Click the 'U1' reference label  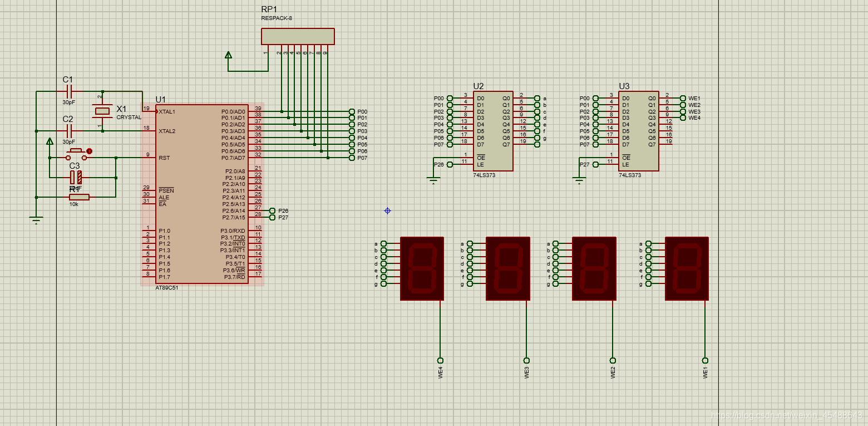[161, 99]
